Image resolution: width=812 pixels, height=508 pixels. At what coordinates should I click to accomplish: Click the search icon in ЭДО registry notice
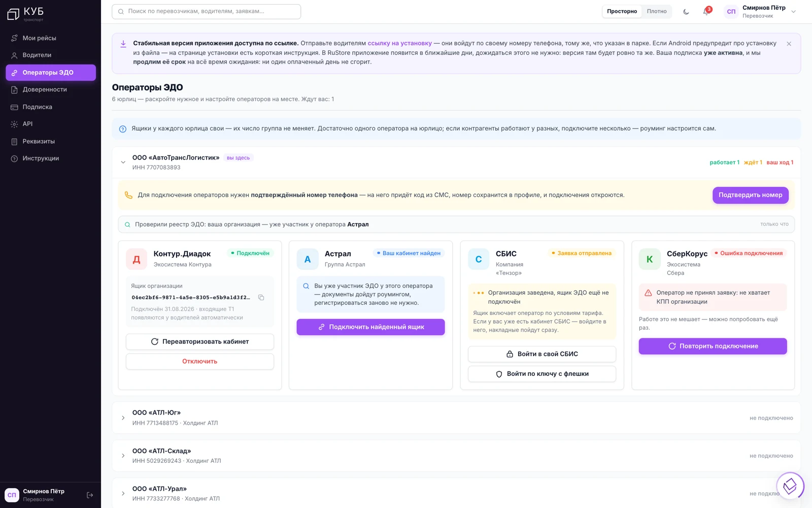point(127,225)
